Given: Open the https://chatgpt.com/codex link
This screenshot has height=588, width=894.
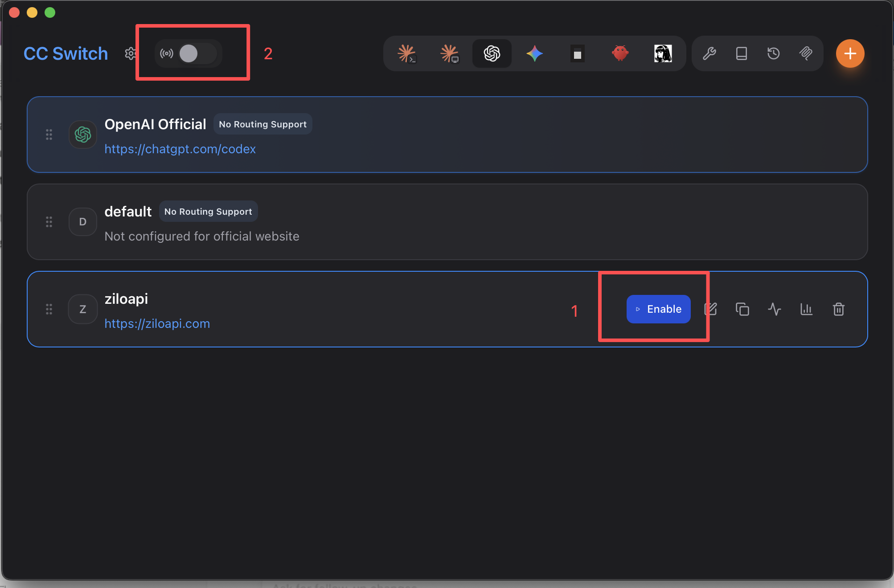Looking at the screenshot, I should pos(180,149).
